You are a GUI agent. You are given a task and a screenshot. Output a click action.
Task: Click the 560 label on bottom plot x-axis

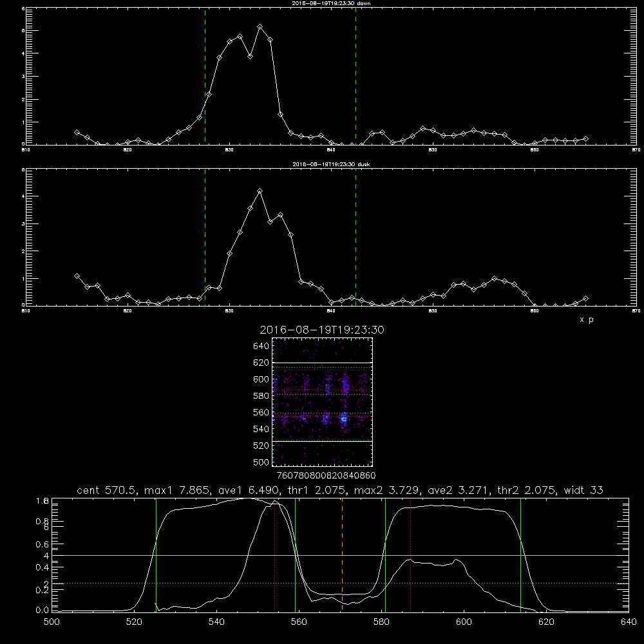click(x=299, y=622)
